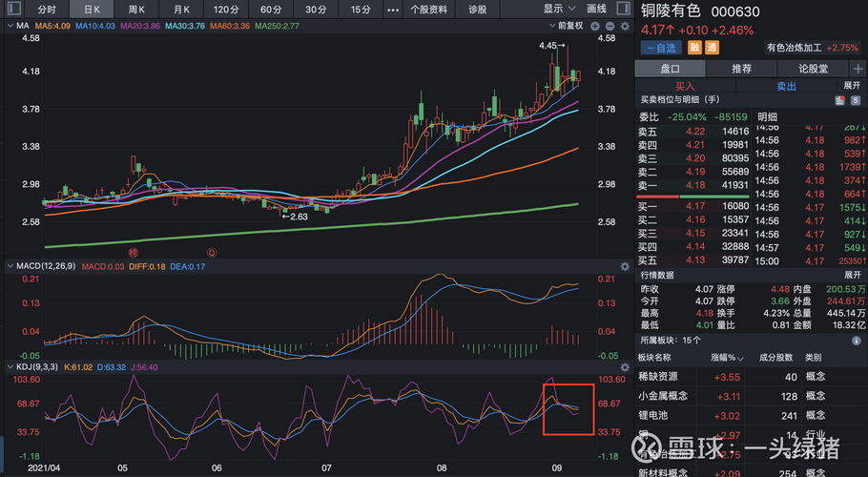This screenshot has height=477, width=868.
Task: Toggle the right sidebar panel icon
Action: 623,9
